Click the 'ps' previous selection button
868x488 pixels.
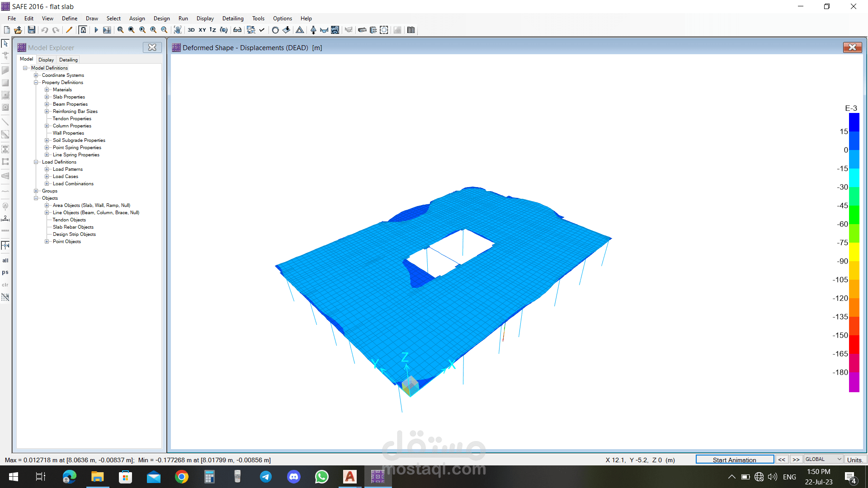5,272
